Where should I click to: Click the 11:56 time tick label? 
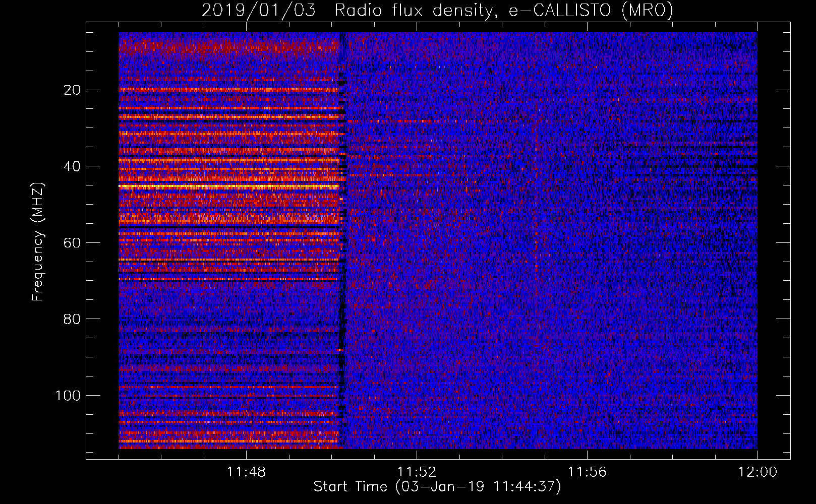coord(587,472)
